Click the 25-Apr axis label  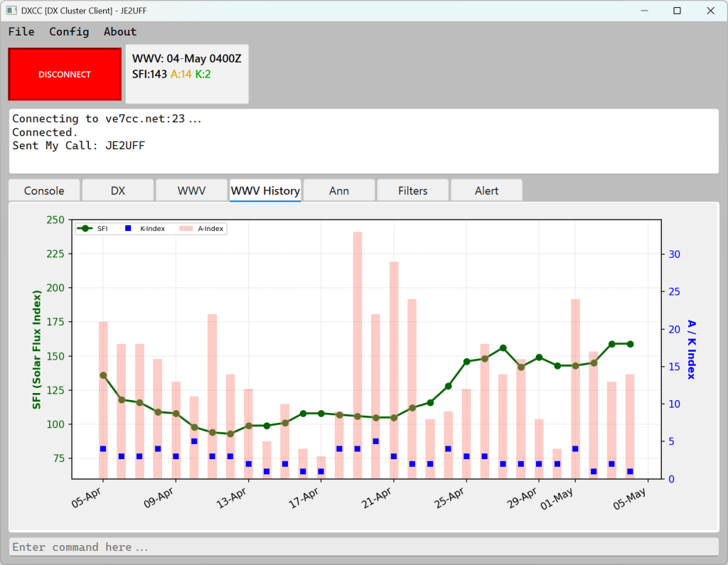(x=449, y=497)
